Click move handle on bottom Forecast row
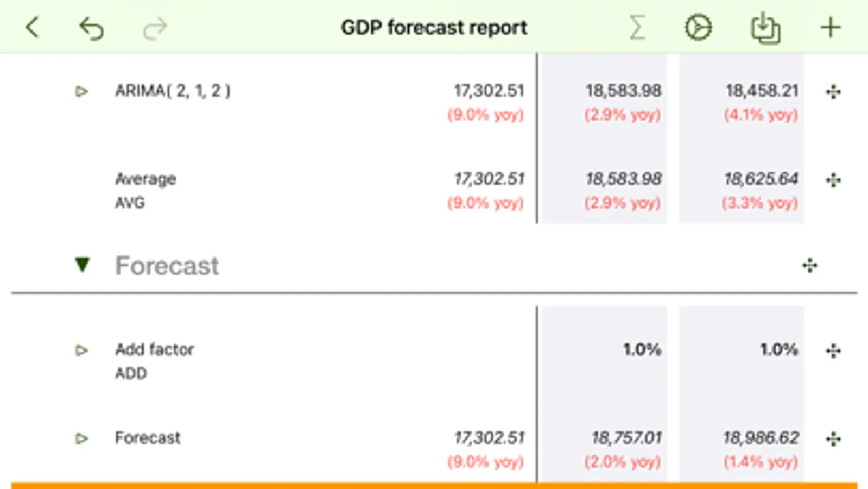This screenshot has height=489, width=868. [x=833, y=438]
